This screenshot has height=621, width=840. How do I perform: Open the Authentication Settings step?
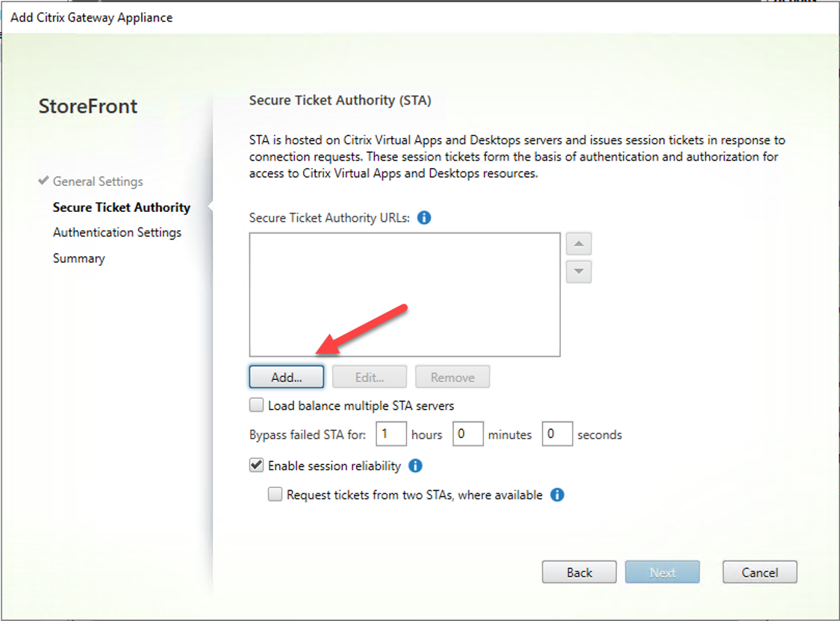pos(117,232)
